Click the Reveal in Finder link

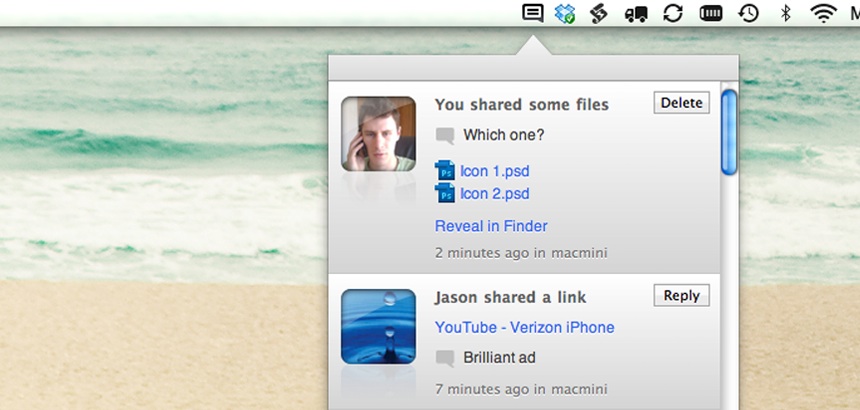pyautogui.click(x=491, y=226)
